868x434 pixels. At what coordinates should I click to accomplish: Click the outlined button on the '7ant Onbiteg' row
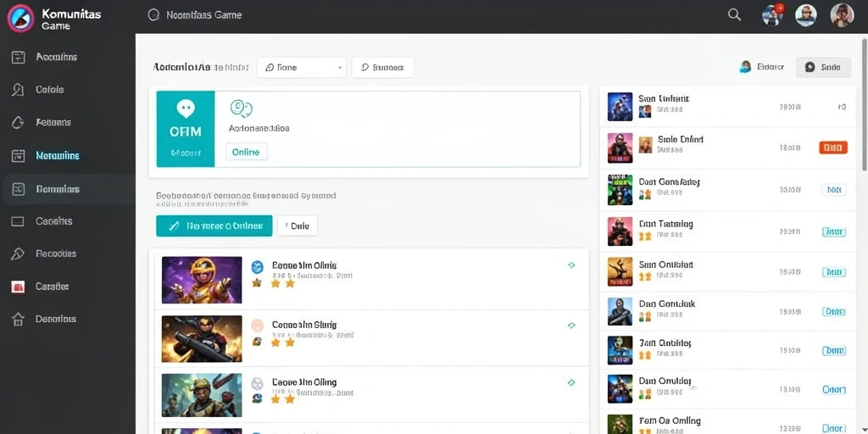click(834, 350)
